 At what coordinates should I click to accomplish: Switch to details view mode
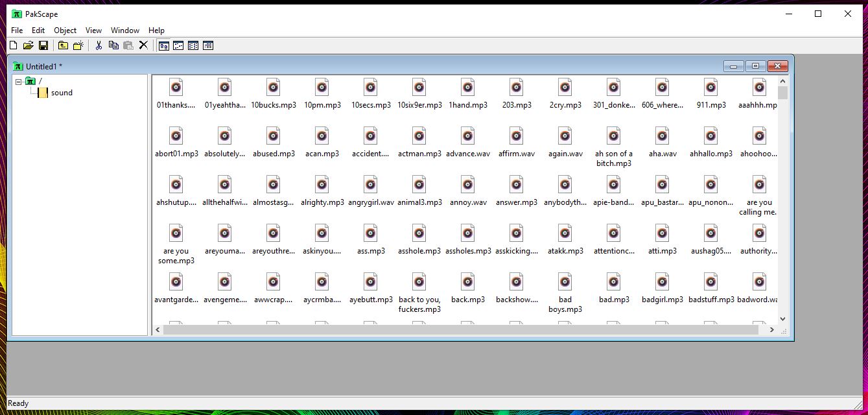pyautogui.click(x=208, y=45)
